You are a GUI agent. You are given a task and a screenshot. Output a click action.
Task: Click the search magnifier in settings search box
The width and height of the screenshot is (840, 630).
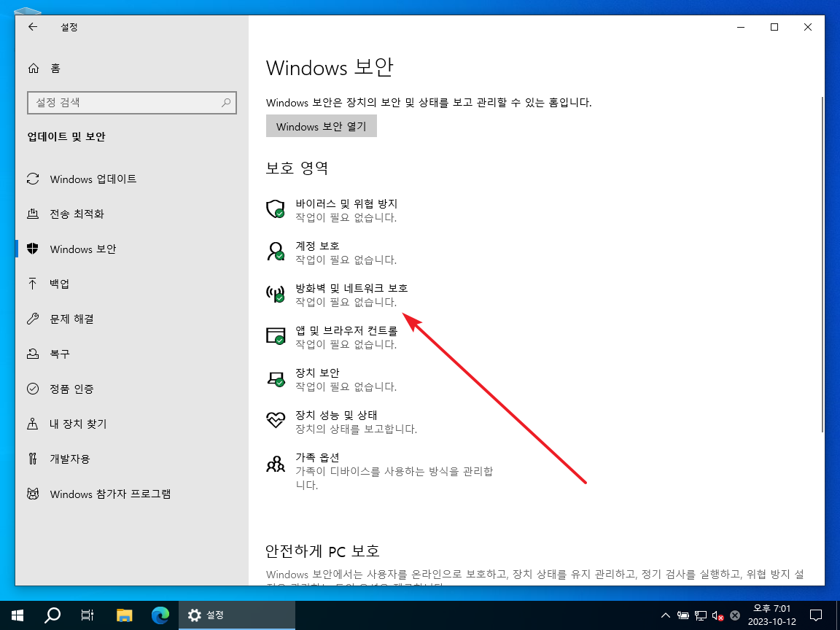226,102
